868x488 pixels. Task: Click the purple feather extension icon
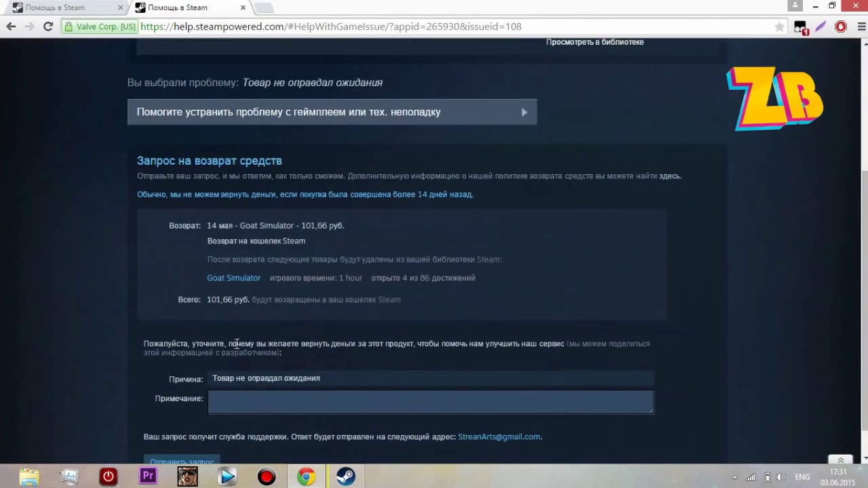point(821,26)
